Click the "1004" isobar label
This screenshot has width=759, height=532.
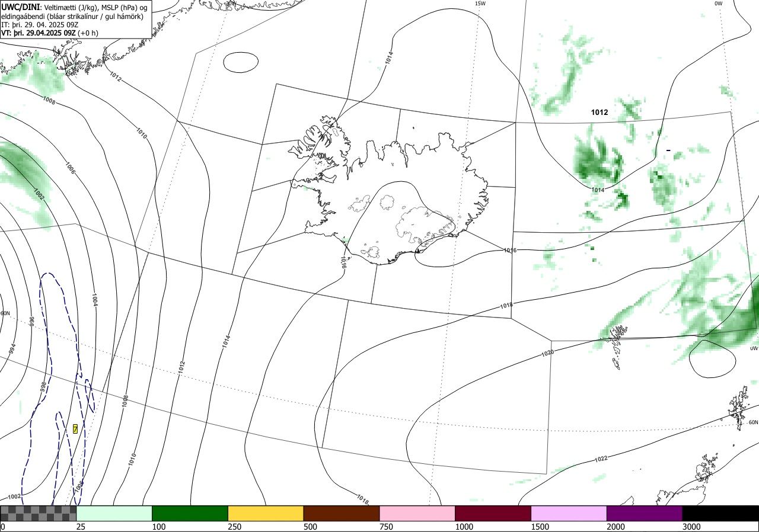point(94,300)
